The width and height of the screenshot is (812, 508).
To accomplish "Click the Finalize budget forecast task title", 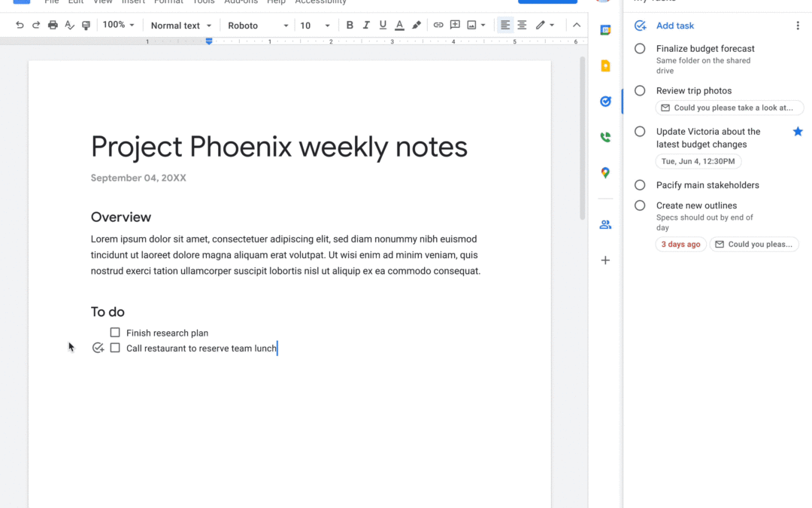I will 705,49.
